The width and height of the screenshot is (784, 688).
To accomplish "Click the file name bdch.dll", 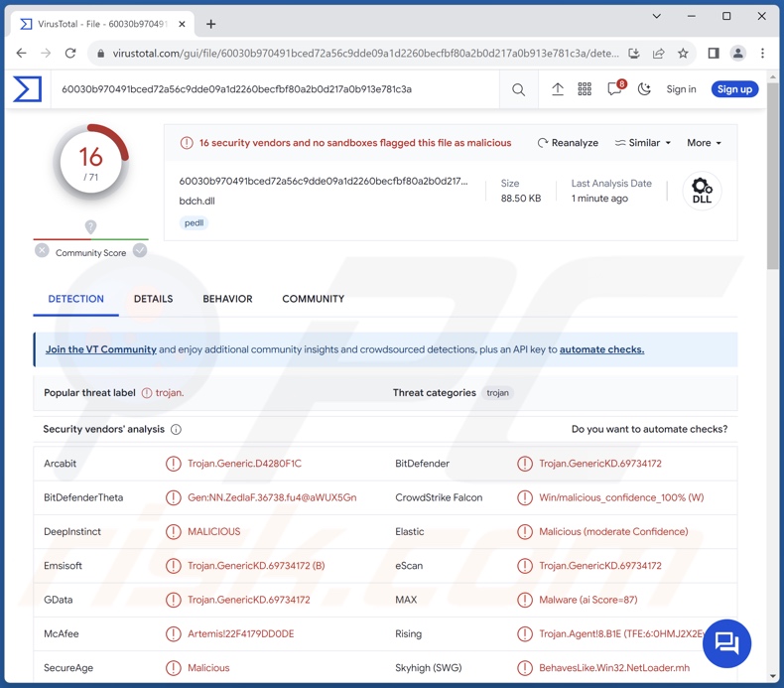I will click(197, 202).
